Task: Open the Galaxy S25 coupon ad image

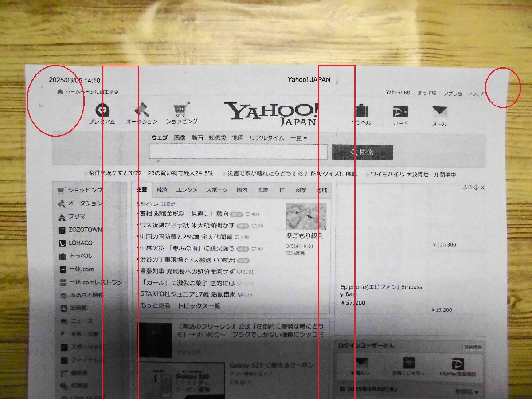Action: (182, 381)
